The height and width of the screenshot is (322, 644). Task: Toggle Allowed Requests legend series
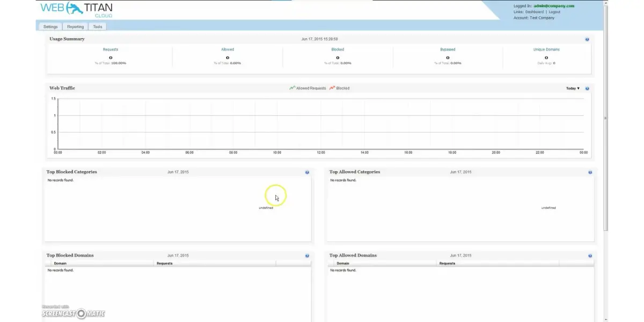point(308,88)
